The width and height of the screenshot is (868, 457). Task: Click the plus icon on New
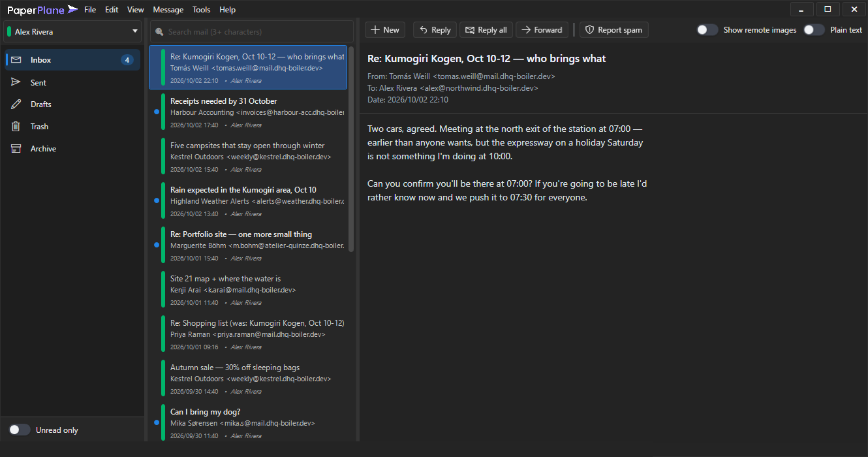pyautogui.click(x=375, y=30)
